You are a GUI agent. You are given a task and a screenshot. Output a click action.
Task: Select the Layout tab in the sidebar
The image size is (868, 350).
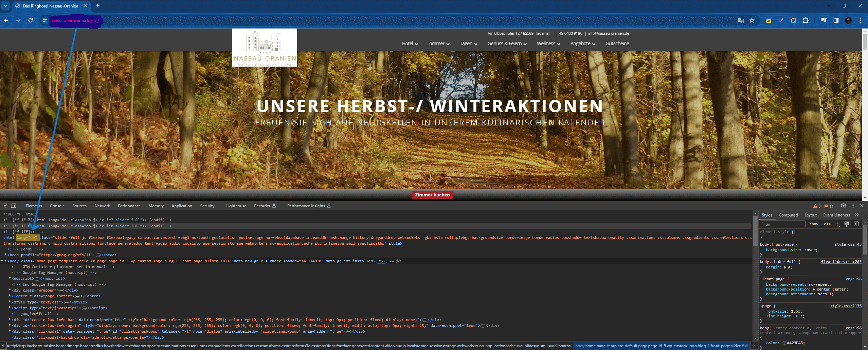(811, 215)
